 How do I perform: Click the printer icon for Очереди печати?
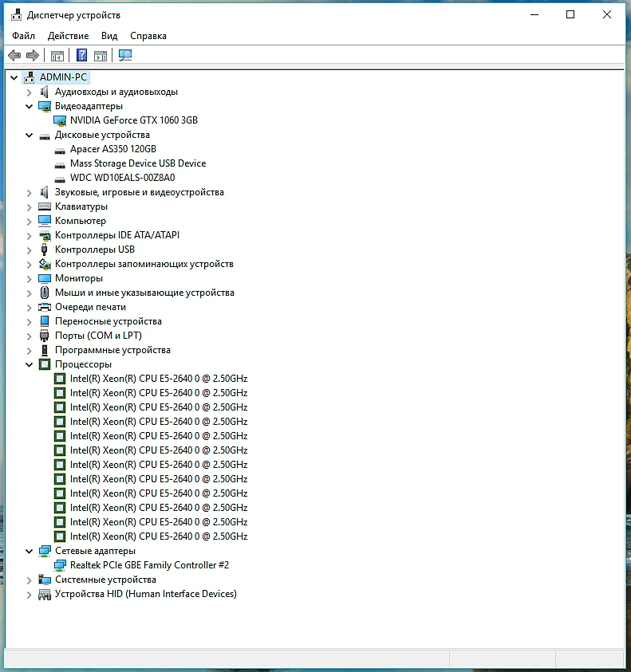pyautogui.click(x=45, y=307)
